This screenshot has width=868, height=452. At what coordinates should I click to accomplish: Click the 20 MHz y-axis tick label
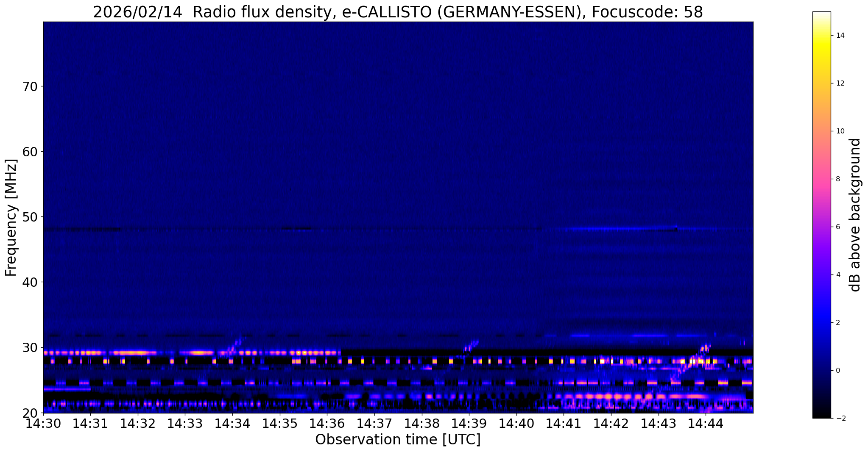pos(29,413)
